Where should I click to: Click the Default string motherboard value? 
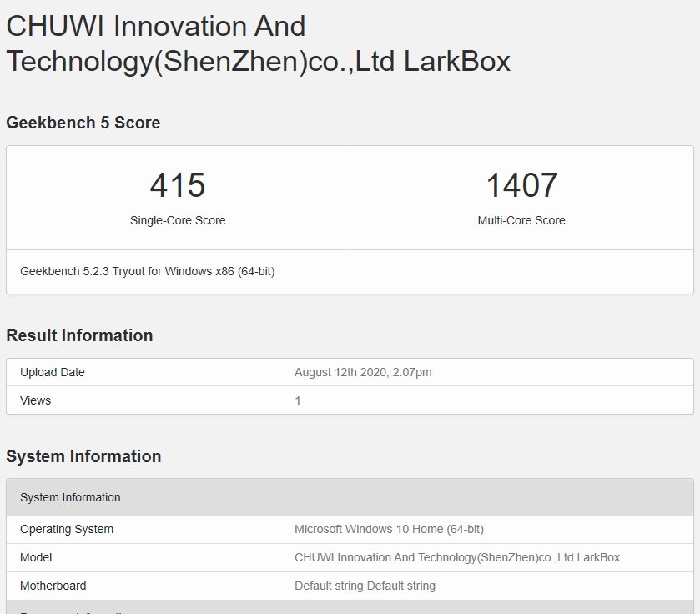coord(365,586)
